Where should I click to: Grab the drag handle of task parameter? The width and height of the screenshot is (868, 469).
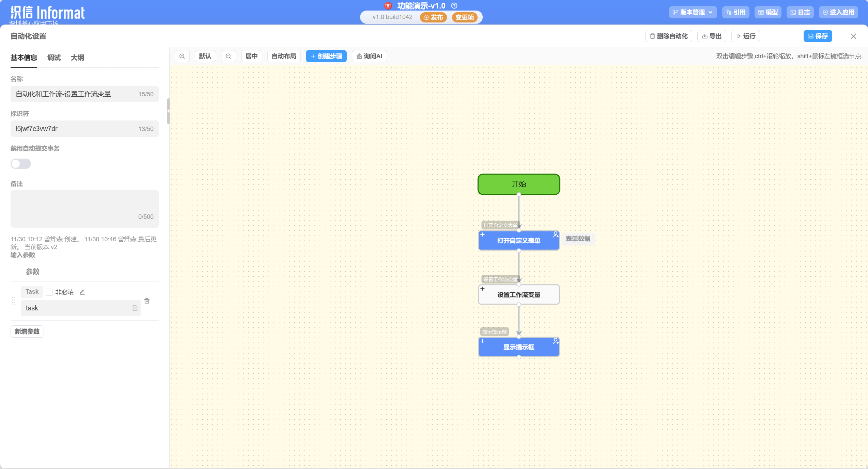click(14, 301)
